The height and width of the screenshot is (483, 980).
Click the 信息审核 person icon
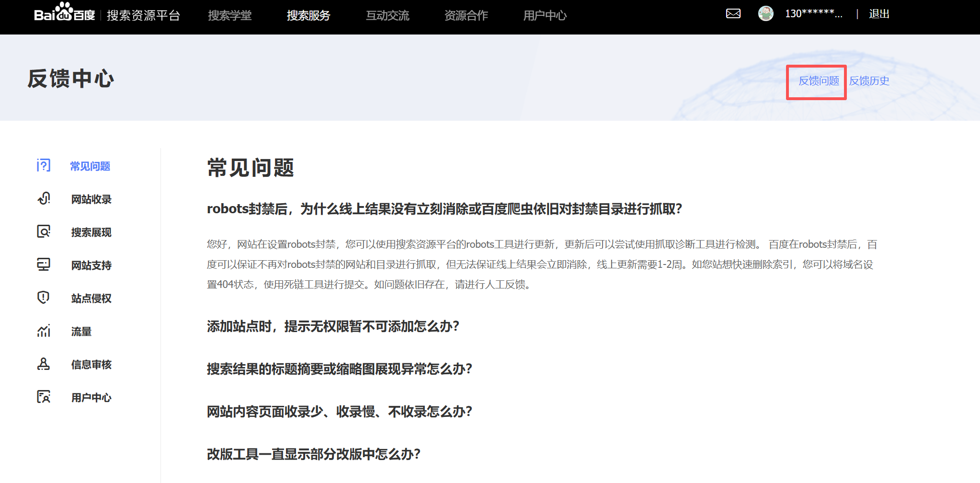pos(43,364)
